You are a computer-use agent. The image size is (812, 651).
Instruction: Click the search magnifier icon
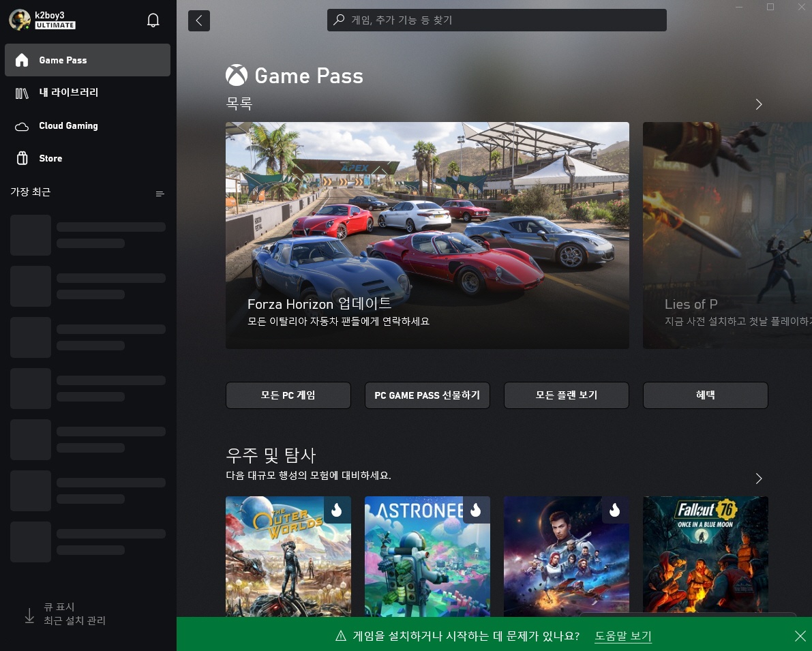click(x=340, y=20)
